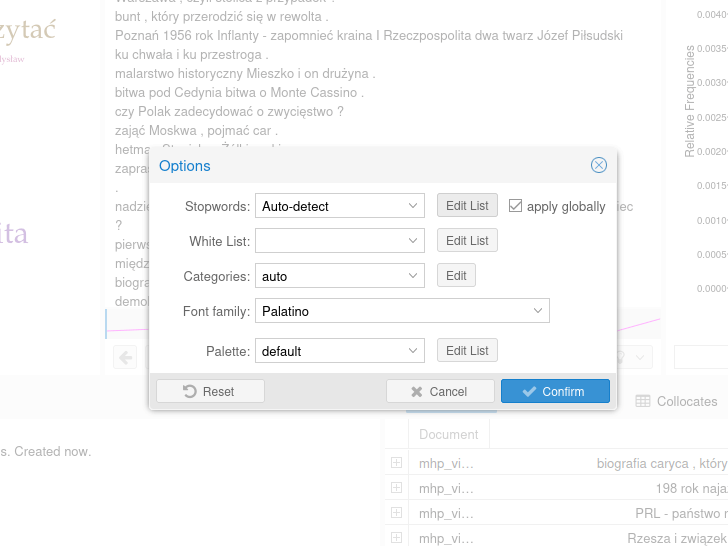Toggle the apply globally checkbox
Image resolution: width=728 pixels, height=546 pixels.
(x=515, y=206)
